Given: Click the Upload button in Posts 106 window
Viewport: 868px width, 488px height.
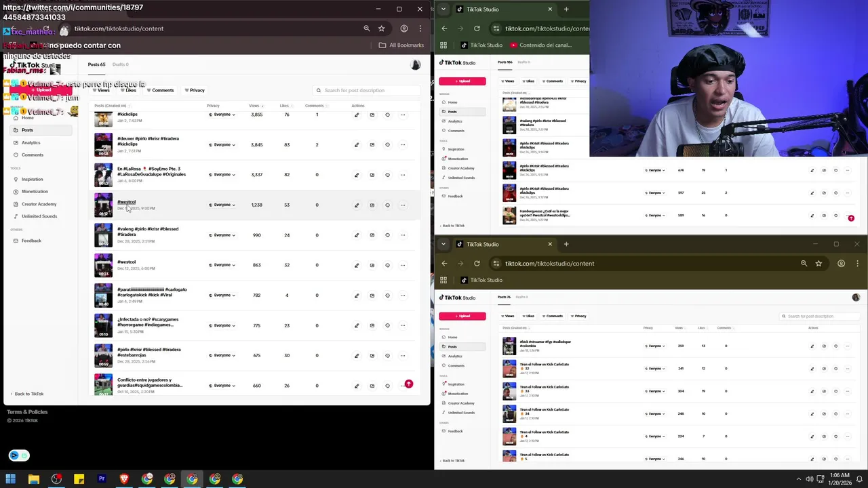Looking at the screenshot, I should [462, 81].
